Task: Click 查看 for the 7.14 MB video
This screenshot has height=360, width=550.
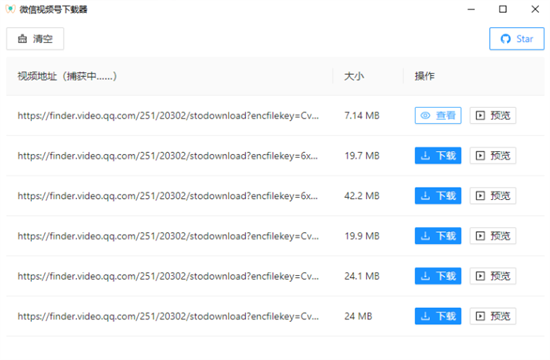Action: [438, 115]
